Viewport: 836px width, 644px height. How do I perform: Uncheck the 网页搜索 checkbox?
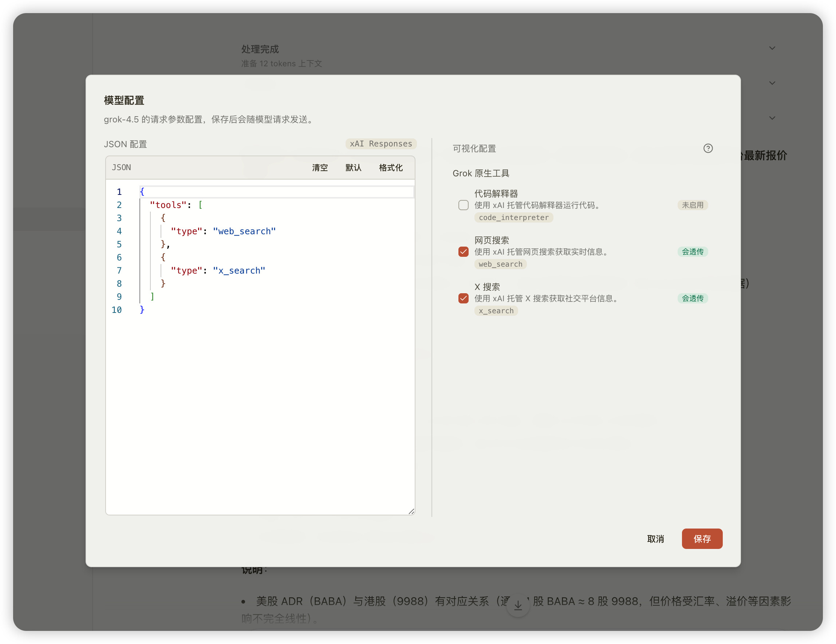point(463,252)
